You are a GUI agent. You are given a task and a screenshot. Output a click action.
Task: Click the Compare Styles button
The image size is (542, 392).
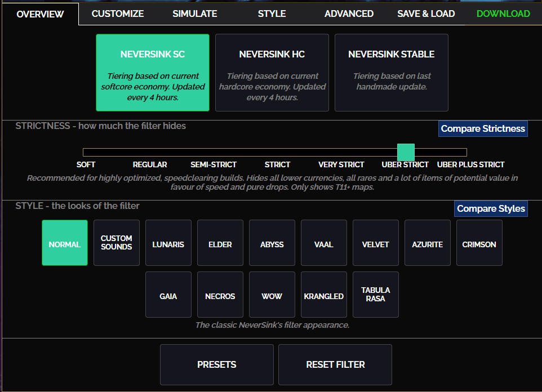491,208
